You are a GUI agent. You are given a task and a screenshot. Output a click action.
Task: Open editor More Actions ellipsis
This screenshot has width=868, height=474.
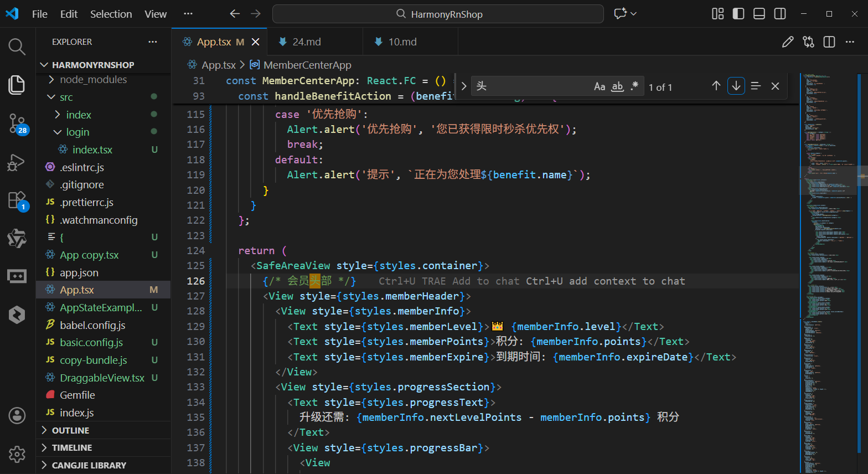[850, 42]
